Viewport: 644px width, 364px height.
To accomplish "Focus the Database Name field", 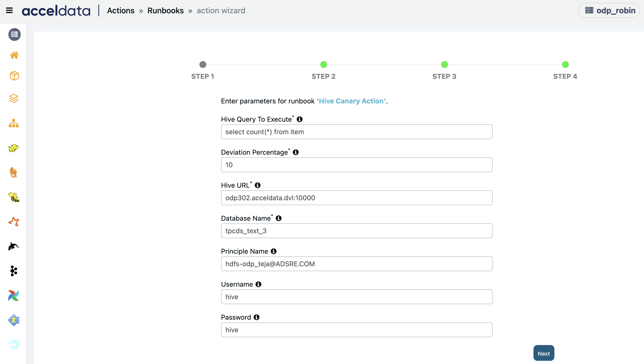I will click(x=357, y=231).
